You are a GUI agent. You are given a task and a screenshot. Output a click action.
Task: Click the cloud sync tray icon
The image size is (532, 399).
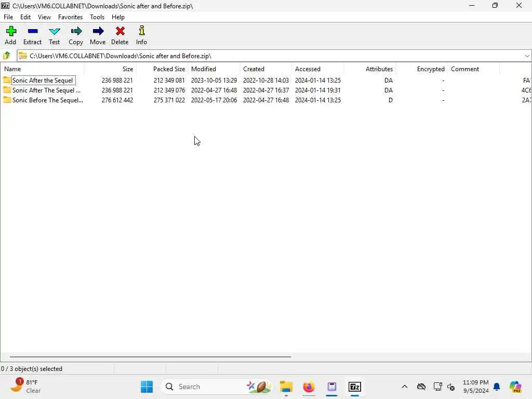click(x=421, y=387)
